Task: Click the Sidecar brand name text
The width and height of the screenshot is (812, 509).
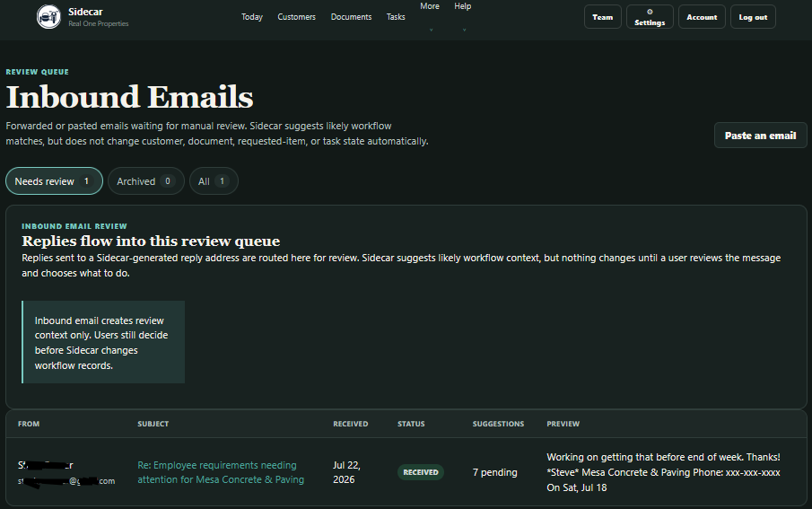Action: tap(85, 12)
